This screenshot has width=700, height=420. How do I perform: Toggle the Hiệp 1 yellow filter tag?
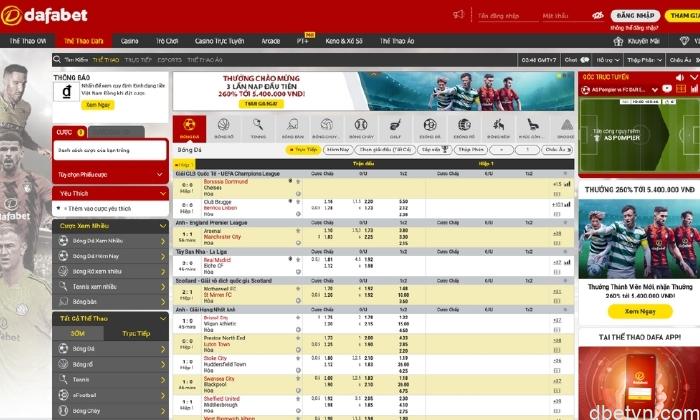[184, 165]
